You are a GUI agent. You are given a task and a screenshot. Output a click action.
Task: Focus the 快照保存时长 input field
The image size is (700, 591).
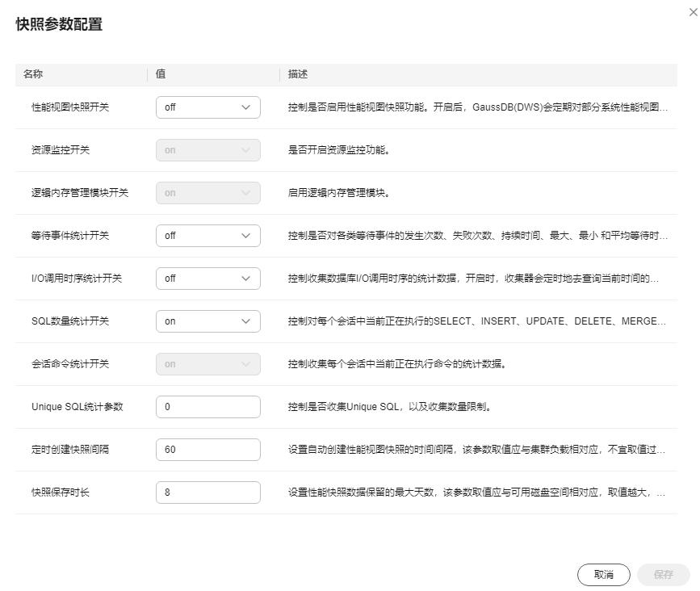click(x=208, y=492)
